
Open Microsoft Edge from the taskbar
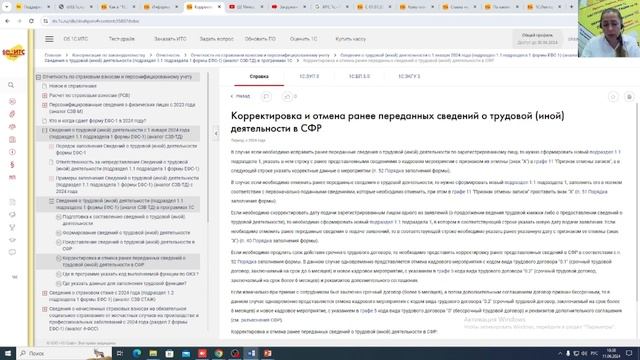[137, 353]
